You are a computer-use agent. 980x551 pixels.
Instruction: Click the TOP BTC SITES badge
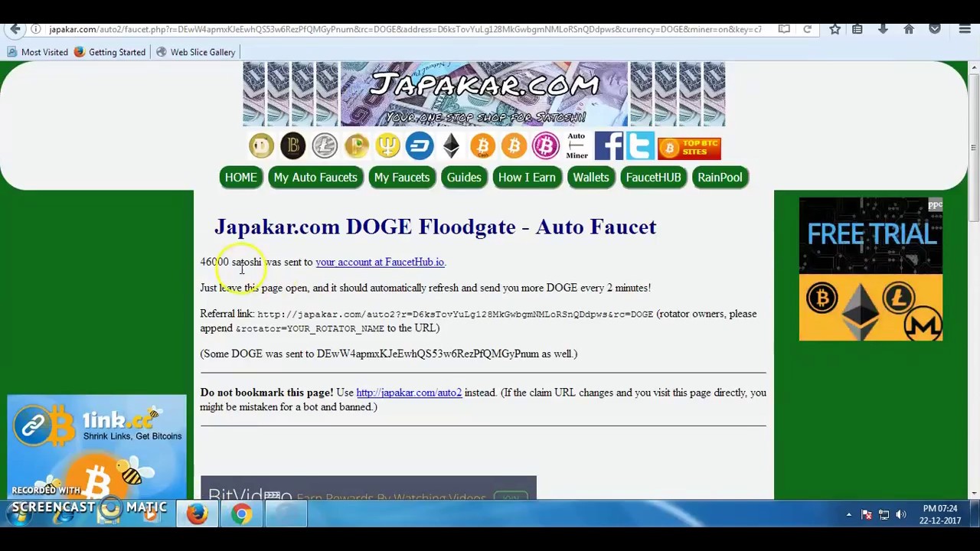pos(689,147)
